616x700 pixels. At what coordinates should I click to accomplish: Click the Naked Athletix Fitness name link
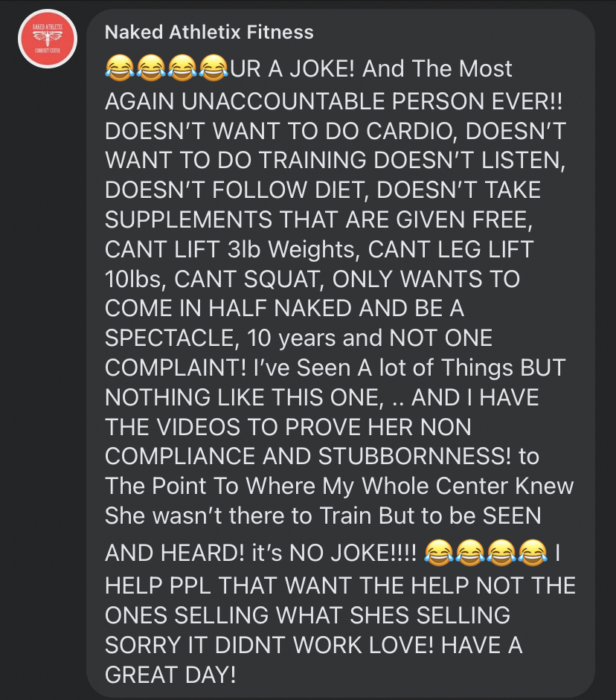[209, 32]
